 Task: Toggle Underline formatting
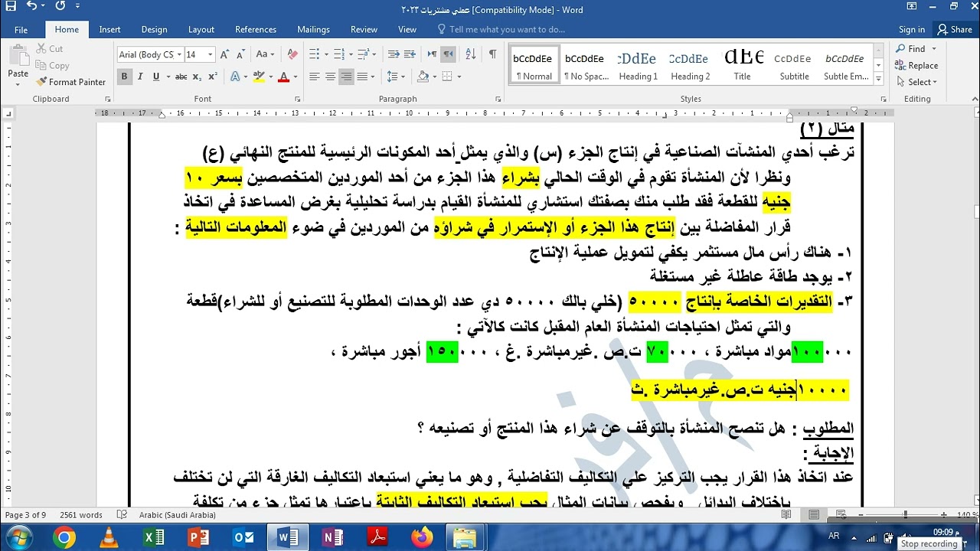coord(156,77)
